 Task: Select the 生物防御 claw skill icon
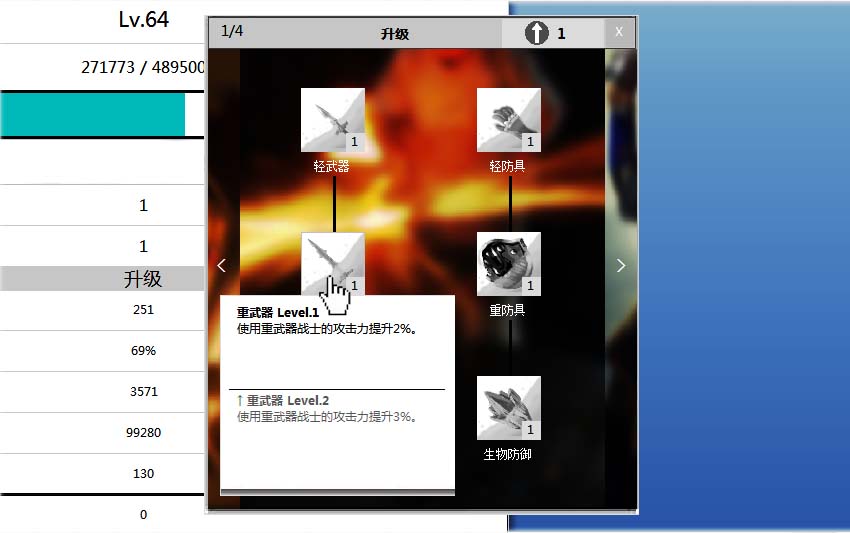[x=508, y=407]
